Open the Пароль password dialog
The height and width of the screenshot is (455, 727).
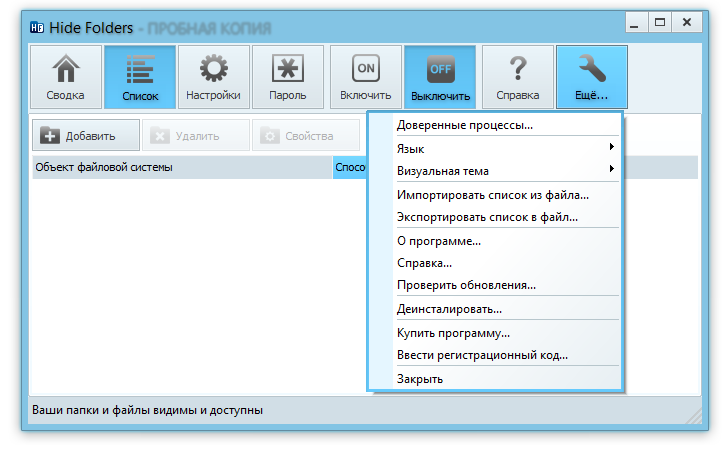pyautogui.click(x=288, y=77)
